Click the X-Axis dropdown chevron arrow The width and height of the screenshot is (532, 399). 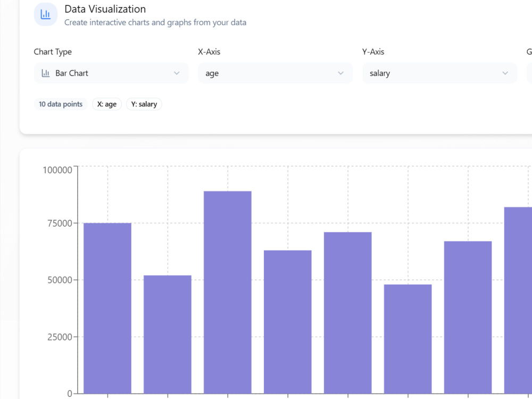pos(340,73)
